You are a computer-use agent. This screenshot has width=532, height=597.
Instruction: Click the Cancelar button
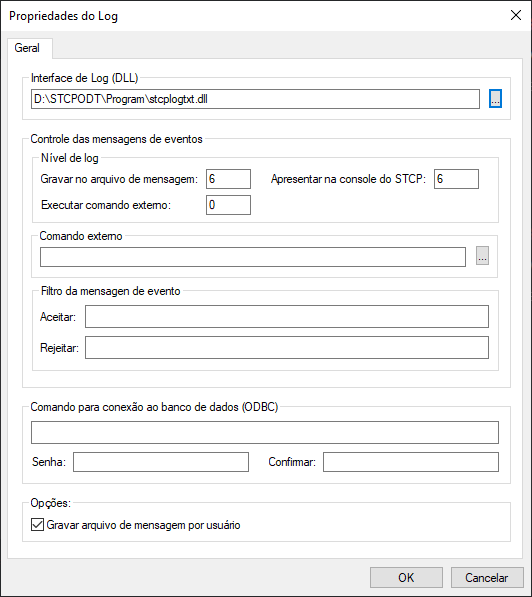[487, 578]
